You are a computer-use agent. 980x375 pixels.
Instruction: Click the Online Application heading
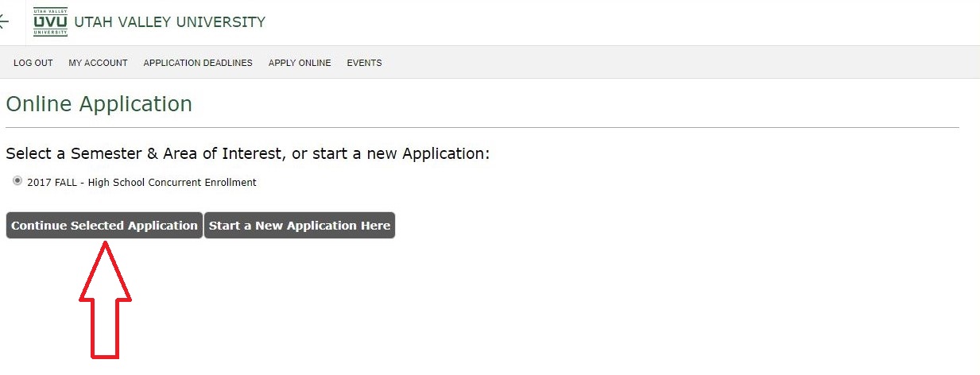coord(99,104)
